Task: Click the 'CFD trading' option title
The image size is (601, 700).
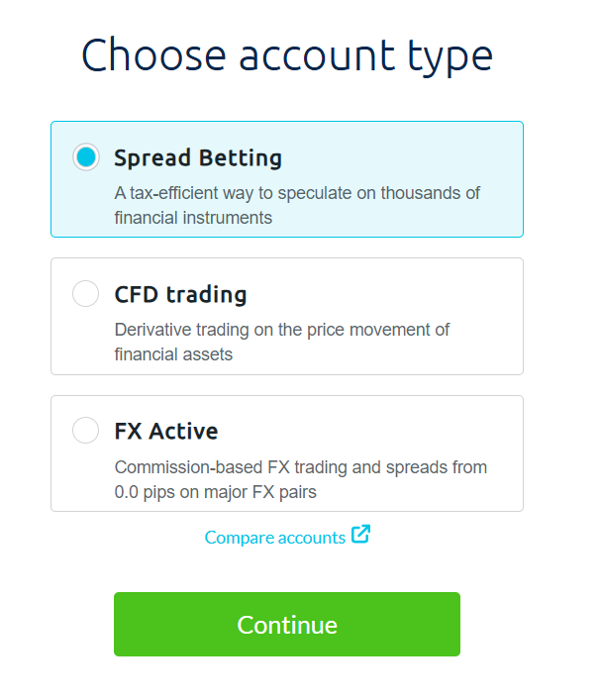Action: point(180,294)
